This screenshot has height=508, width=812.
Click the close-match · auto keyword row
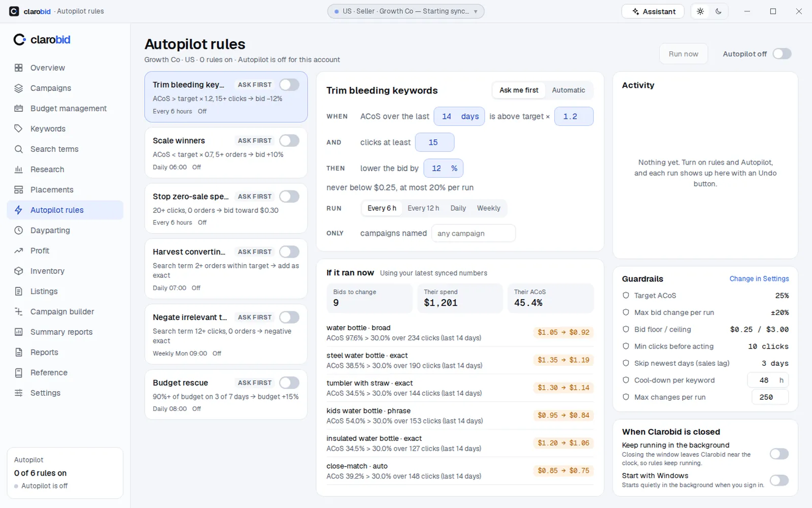(460, 471)
